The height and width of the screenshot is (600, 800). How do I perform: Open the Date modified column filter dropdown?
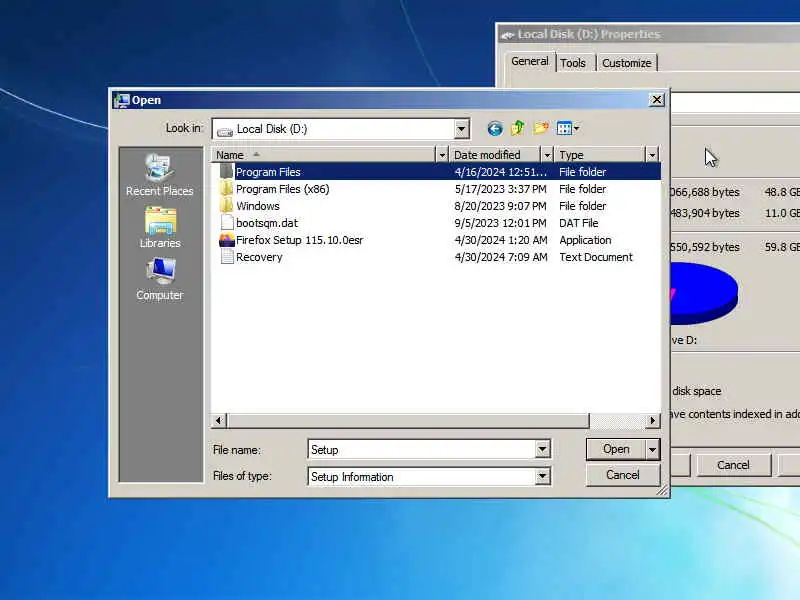coord(547,155)
